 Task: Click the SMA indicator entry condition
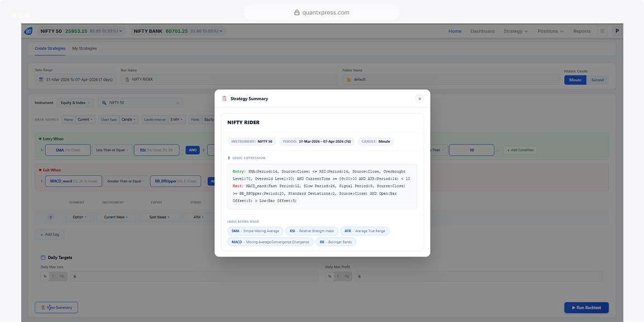pyautogui.click(x=68, y=150)
